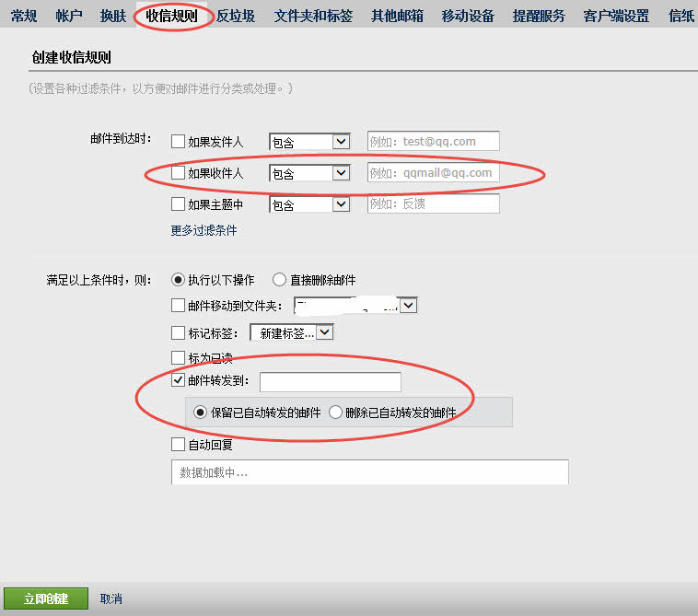
Task: Tick the 如果主题中 checkbox
Action: 179,204
